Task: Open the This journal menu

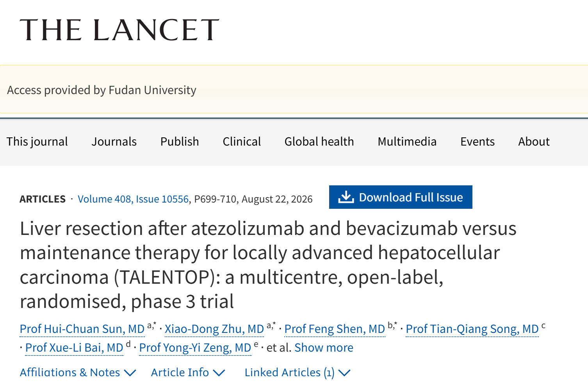Action: pos(37,142)
